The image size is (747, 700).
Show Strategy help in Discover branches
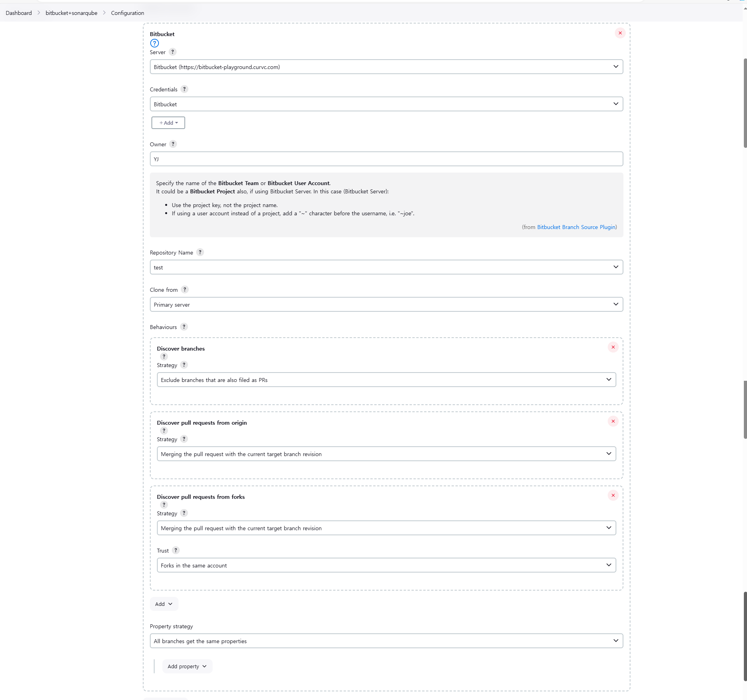(184, 365)
